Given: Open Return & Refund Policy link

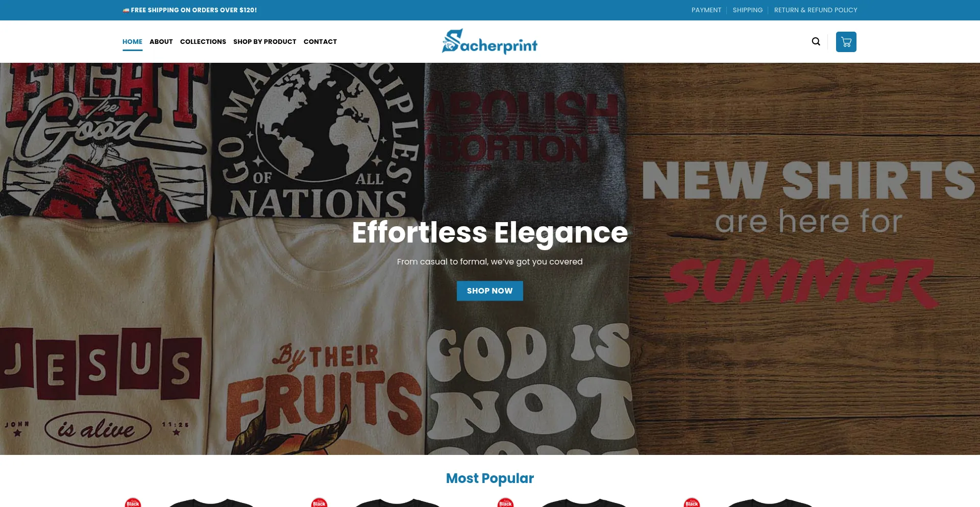Looking at the screenshot, I should tap(816, 10).
